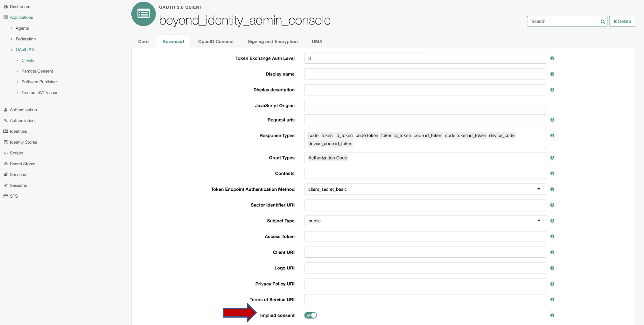Switch to the Core tab

pyautogui.click(x=143, y=42)
